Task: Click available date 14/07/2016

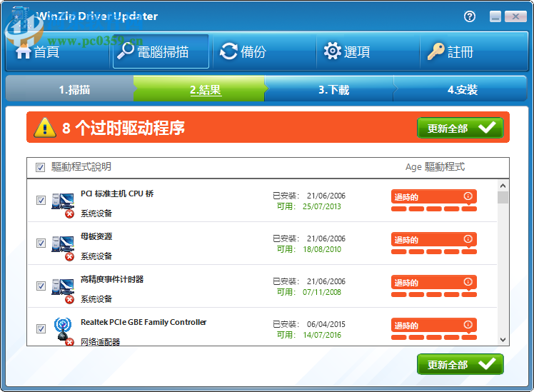Action: (x=322, y=335)
